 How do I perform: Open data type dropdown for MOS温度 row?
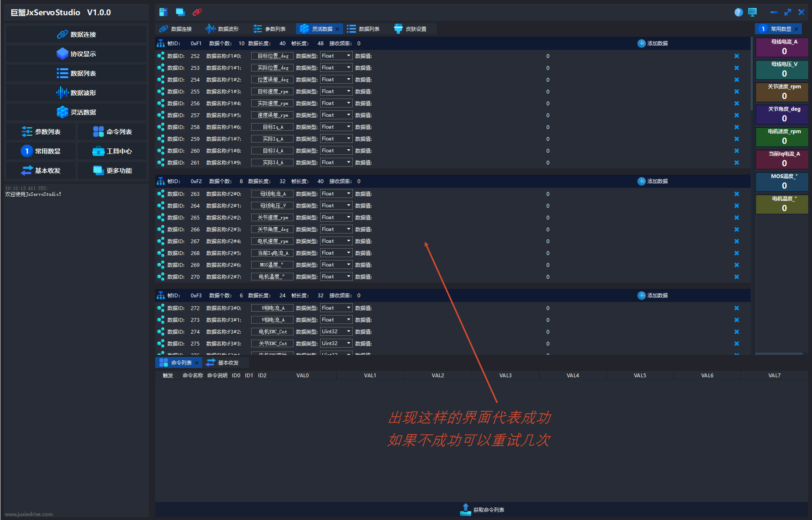pos(336,264)
